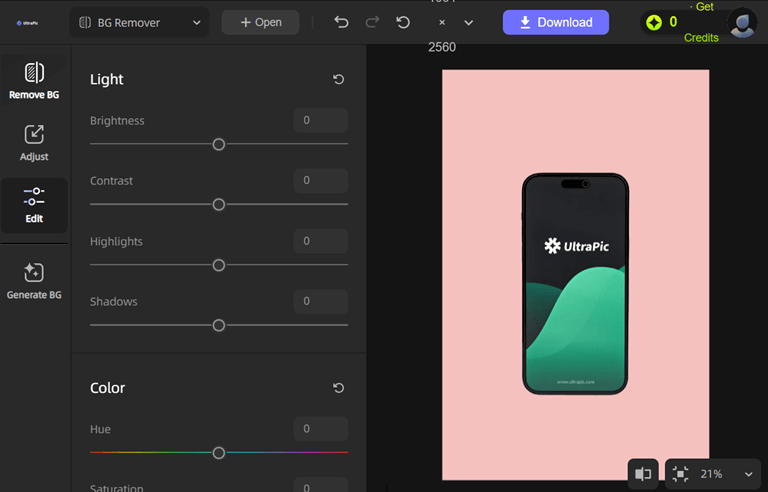Viewport: 768px width, 492px height.
Task: Click the Get Credits link
Action: coord(701,22)
